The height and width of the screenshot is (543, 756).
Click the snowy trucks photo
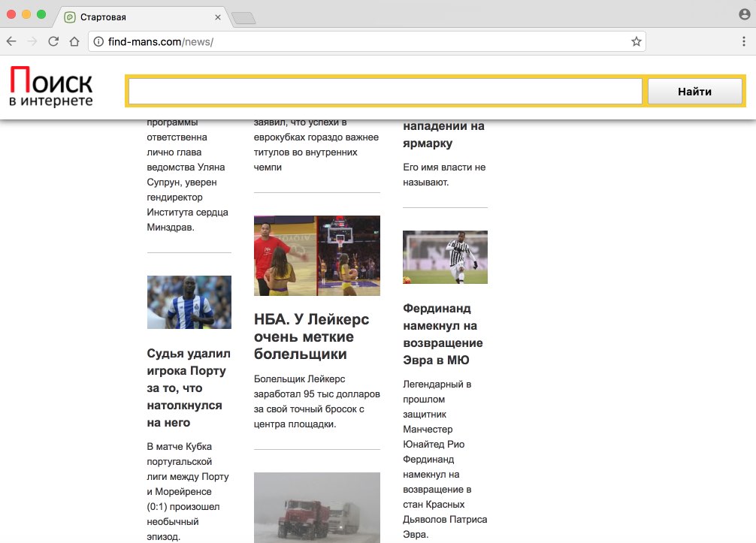(316, 507)
